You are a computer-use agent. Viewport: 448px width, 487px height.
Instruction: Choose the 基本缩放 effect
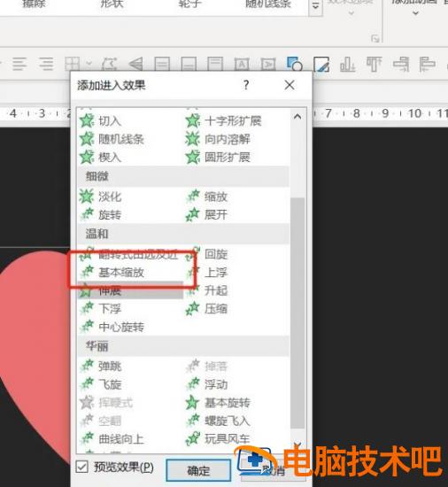112,273
